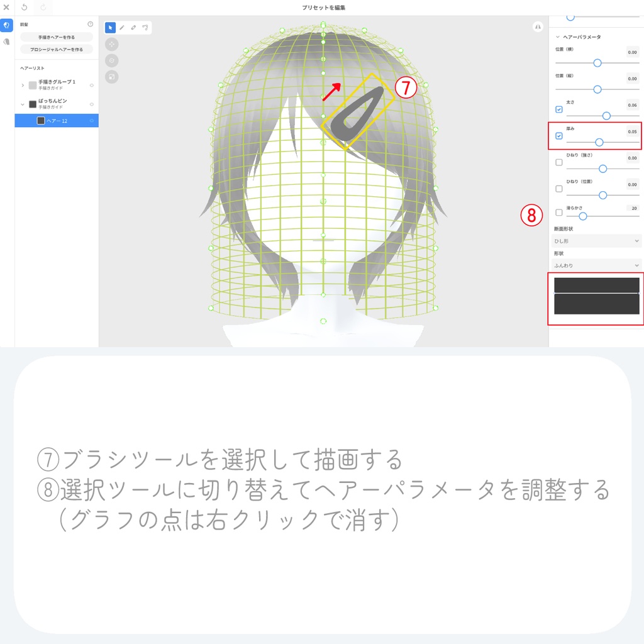
Task: Click the 厚み value field 0.05
Action: (632, 132)
